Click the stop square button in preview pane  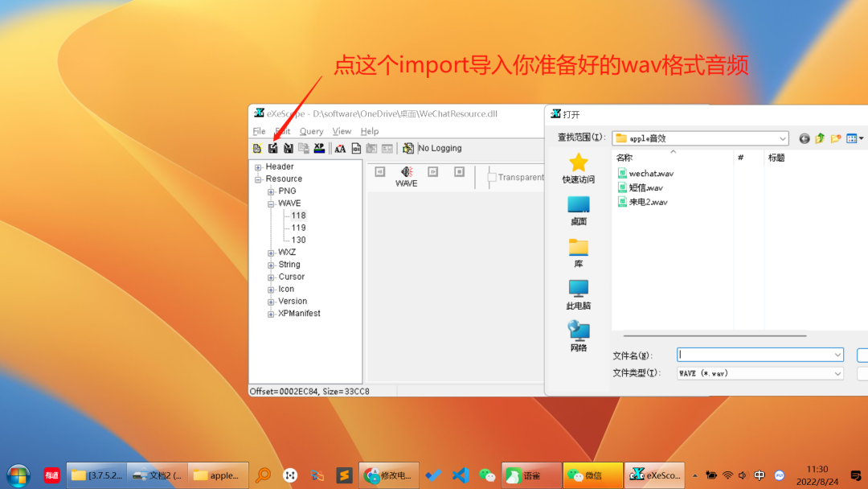click(460, 171)
